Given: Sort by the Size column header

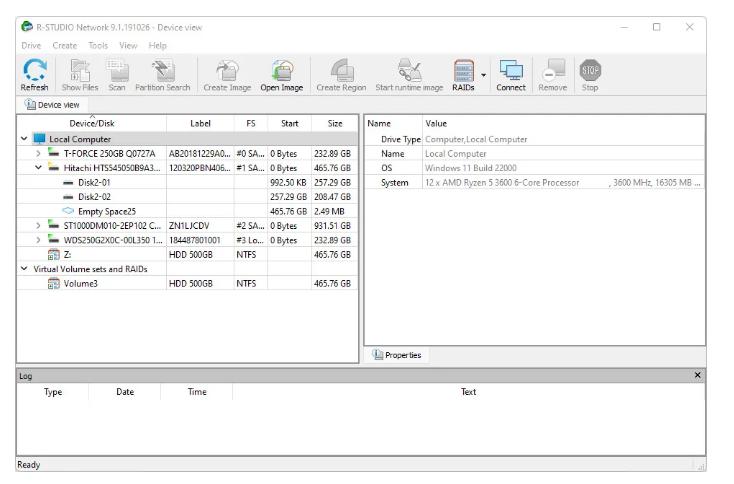Looking at the screenshot, I should 334,123.
